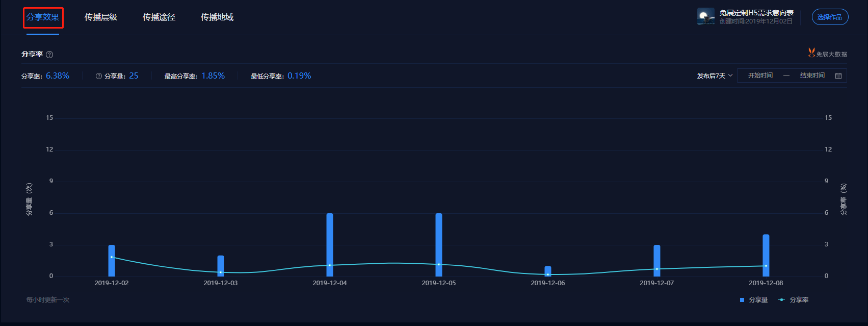Click the 2019-12-04 bar in chart
This screenshot has height=326, width=868.
pos(330,245)
